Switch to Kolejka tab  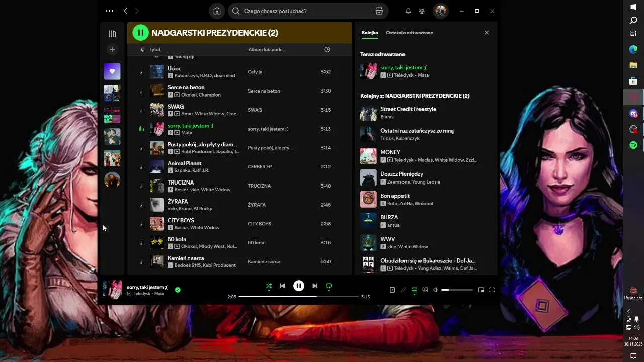click(369, 33)
